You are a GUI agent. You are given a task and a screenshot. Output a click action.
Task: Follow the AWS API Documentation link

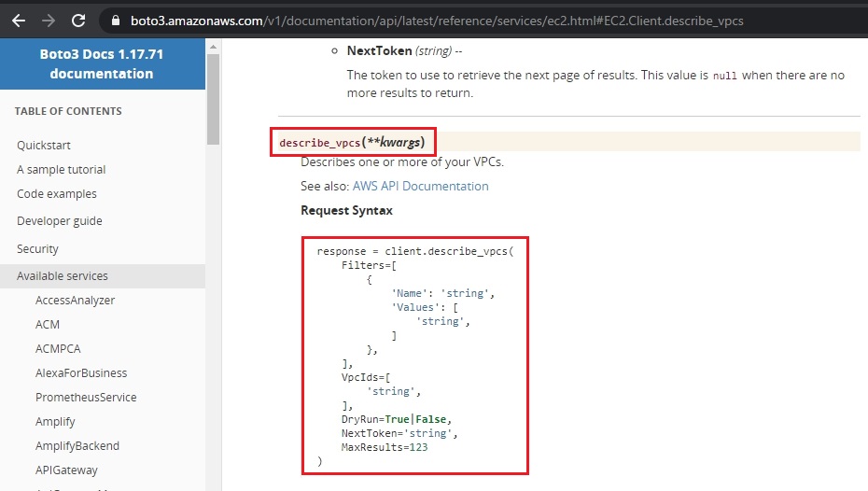[420, 186]
